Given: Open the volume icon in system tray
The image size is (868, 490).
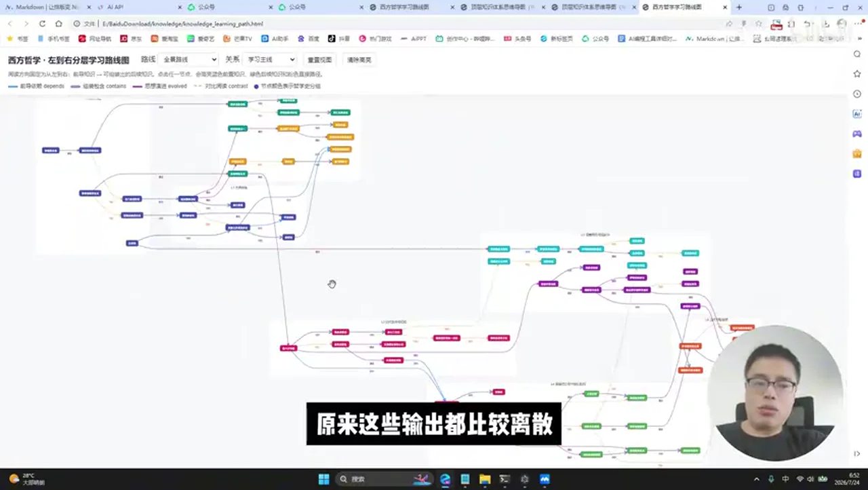Looking at the screenshot, I should [x=811, y=479].
